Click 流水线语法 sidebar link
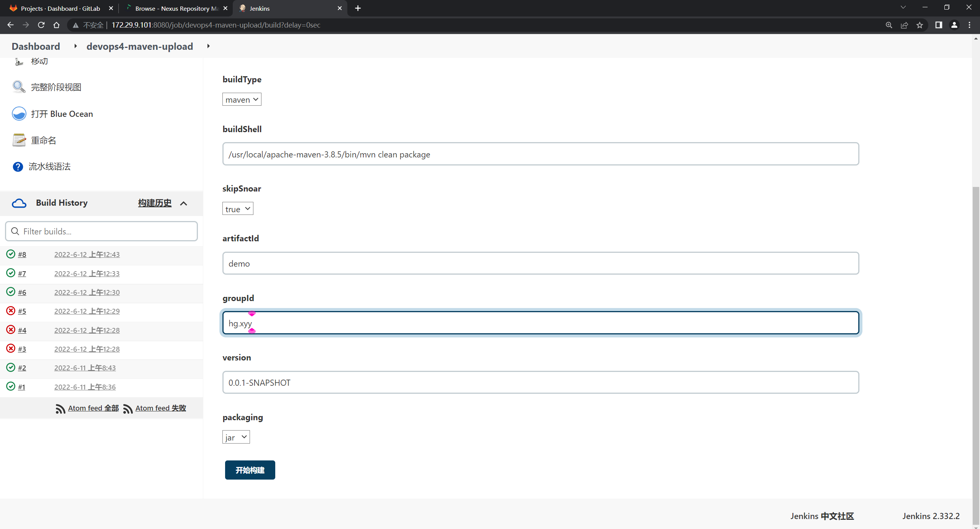This screenshot has height=529, width=980. 50,167
